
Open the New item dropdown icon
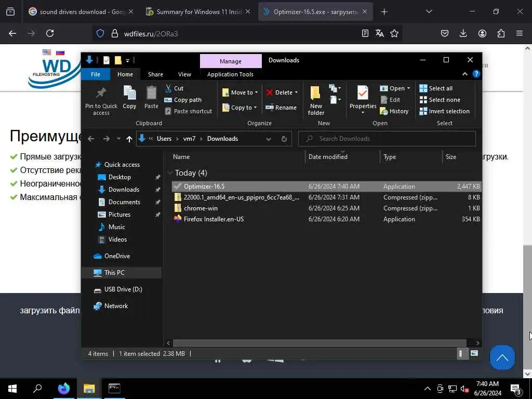[x=335, y=88]
